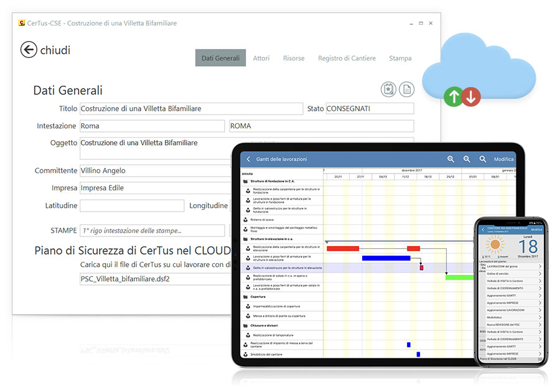This screenshot has height=392, width=560.
Task: Open the Verbale di COORDINAMENTO chevron
Action: click(x=540, y=288)
